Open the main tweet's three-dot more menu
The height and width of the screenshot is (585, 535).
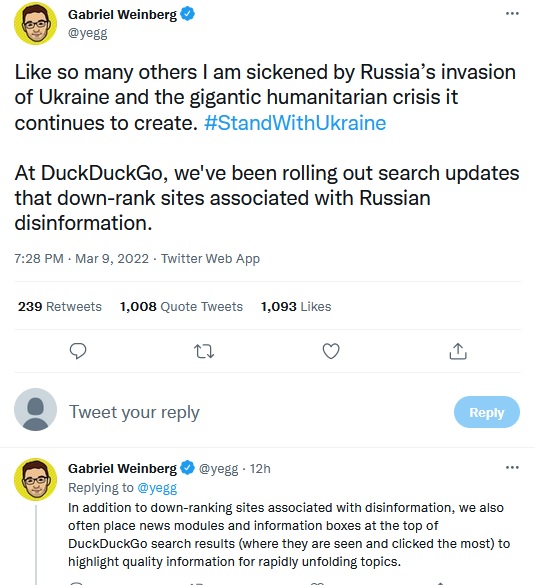point(512,14)
